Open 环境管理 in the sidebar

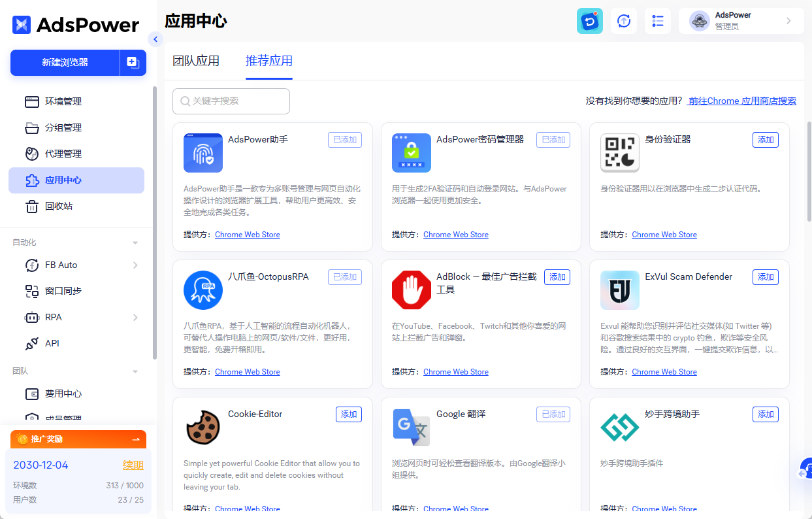(x=76, y=101)
